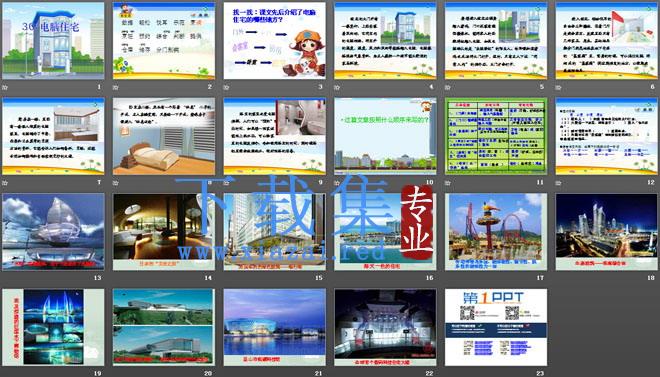Click the animation star icon under slide 10
The height and width of the screenshot is (377, 660).
coord(337,183)
